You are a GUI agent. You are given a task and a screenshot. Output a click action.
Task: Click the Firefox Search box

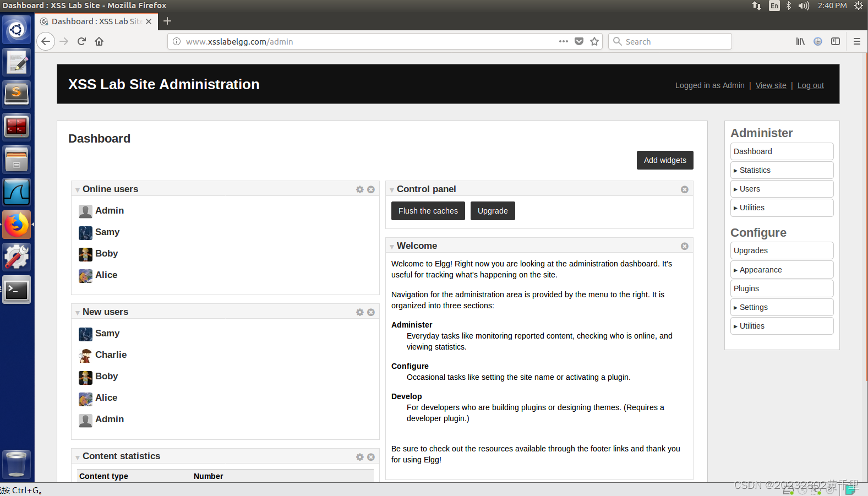[x=670, y=41]
